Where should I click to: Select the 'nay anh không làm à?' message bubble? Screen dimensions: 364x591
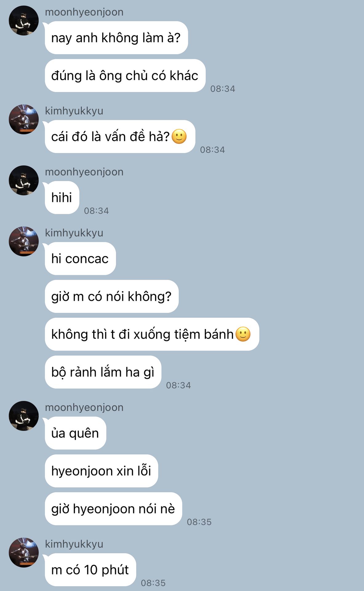pyautogui.click(x=116, y=38)
